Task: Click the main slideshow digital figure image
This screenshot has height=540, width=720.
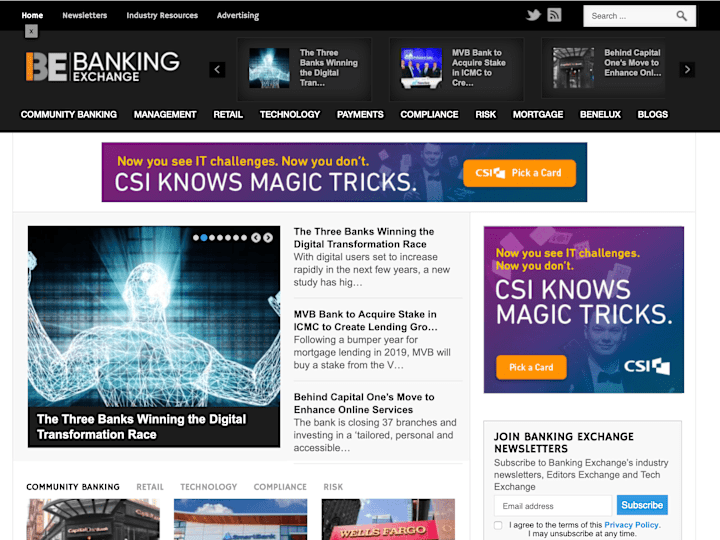Action: click(154, 317)
